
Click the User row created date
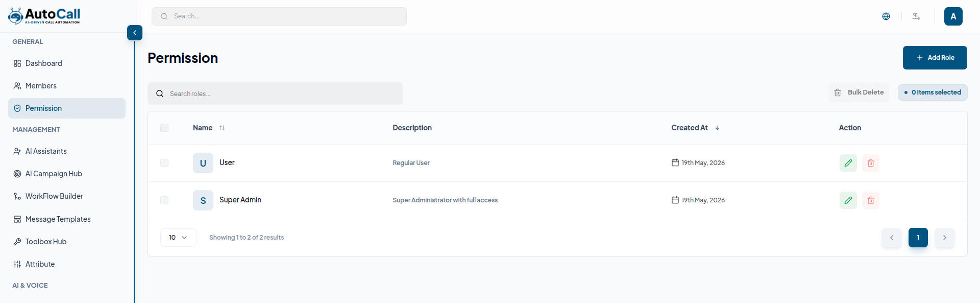tap(698, 163)
